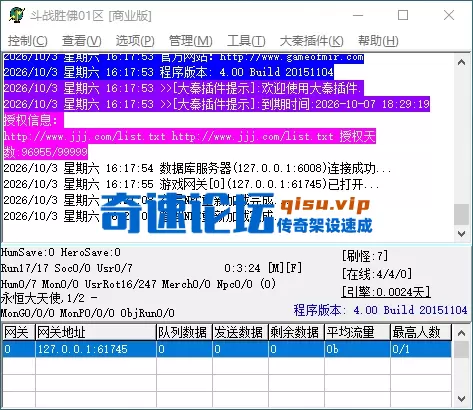Click the Run17/17 Soc0/0 Usr0/7 line
Image resolution: width=473 pixels, height=410 pixels.
coord(67,268)
